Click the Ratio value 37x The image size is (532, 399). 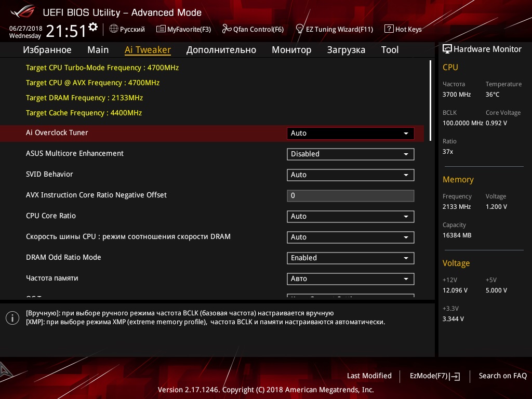[x=448, y=151]
